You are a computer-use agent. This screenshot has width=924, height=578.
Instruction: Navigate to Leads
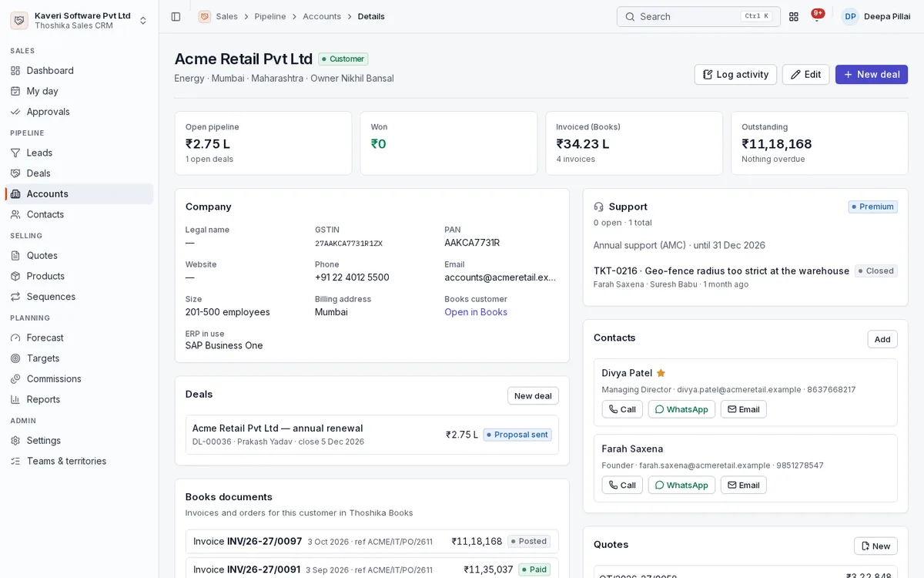[79, 153]
